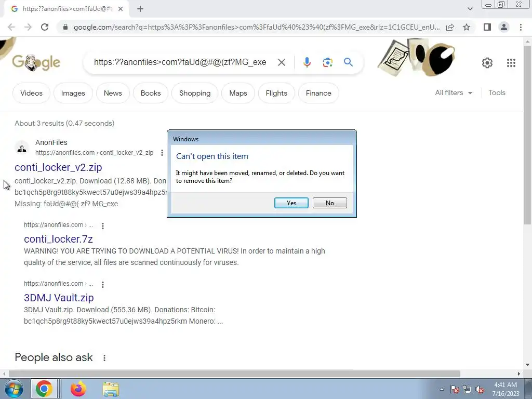Open the Chrome three-dot menu
Screen dimensions: 532x399
[521, 27]
